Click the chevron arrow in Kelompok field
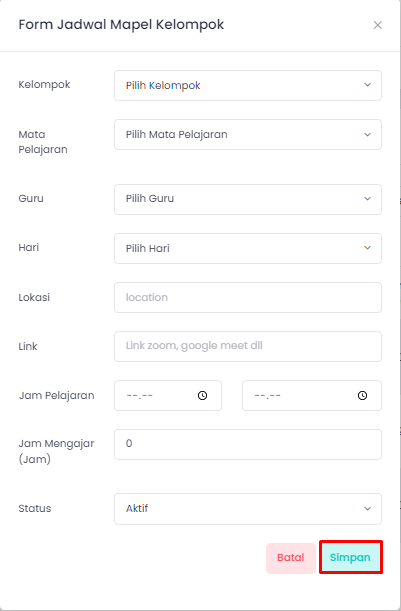This screenshot has width=401, height=611. 367,85
